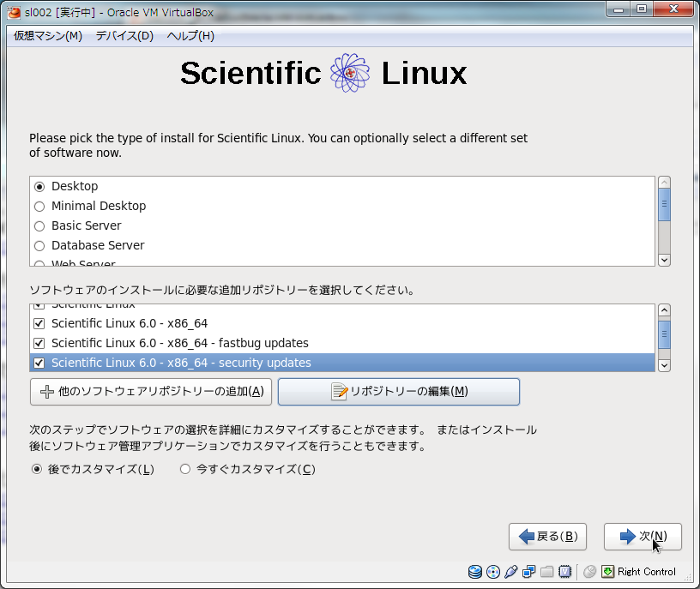
Task: Go back with the 戻る(B) button
Action: [x=548, y=537]
